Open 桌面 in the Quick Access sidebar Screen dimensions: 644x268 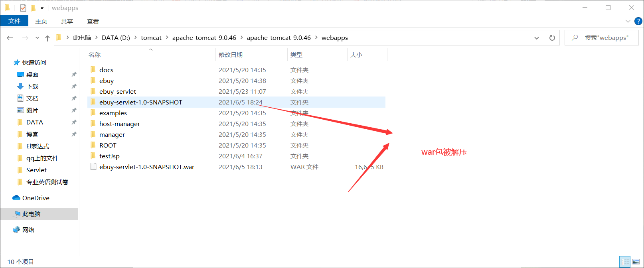tap(32, 75)
